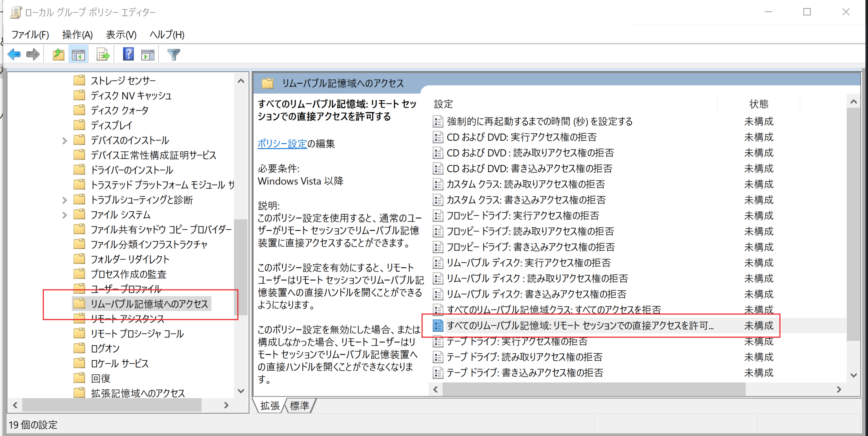Click the blue Back arrow toolbar icon
This screenshot has width=868, height=436.
(x=14, y=55)
